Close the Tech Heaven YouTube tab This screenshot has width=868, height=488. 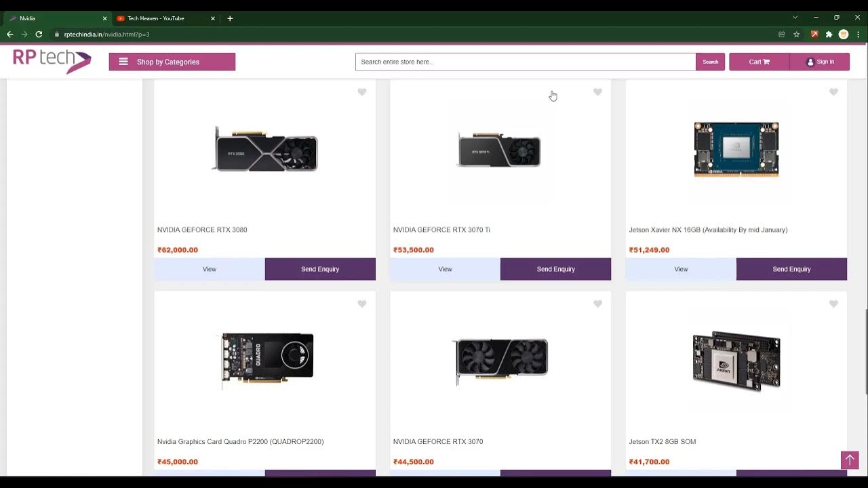(x=213, y=18)
